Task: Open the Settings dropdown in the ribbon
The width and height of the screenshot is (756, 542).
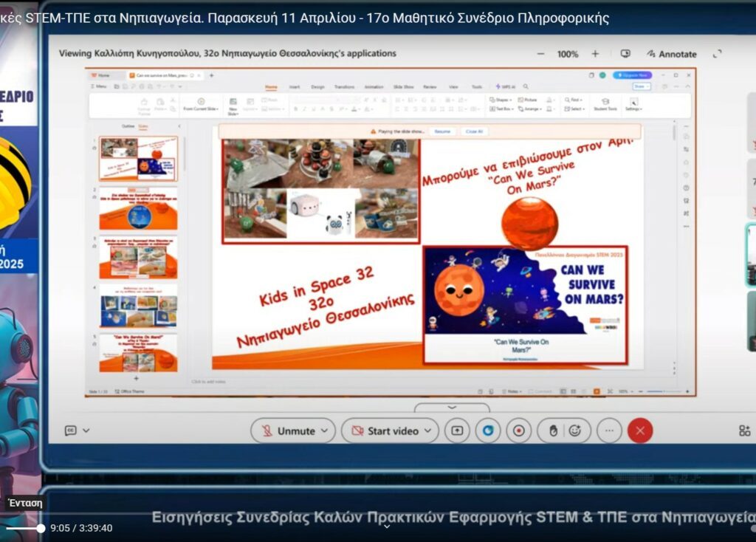Action: [x=633, y=104]
